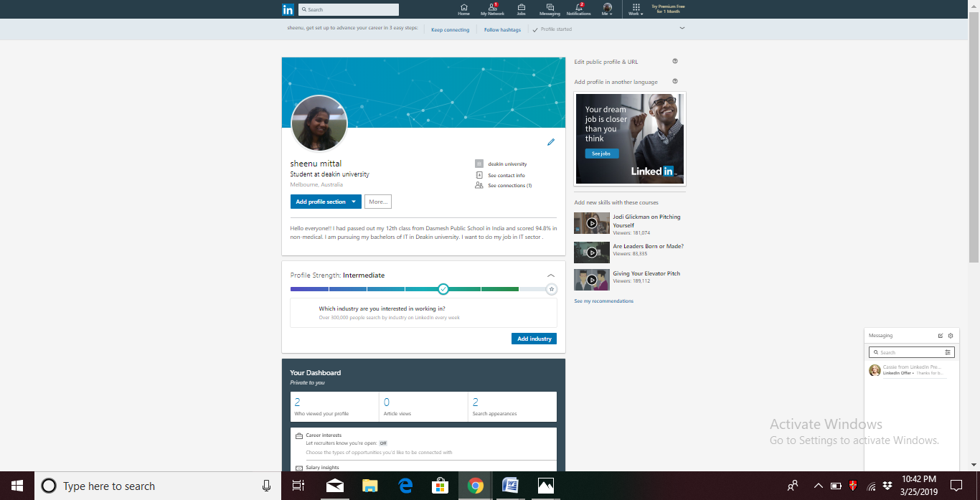The height and width of the screenshot is (500, 980).
Task: Open Messaging panel settings gear icon
Action: coord(951,336)
